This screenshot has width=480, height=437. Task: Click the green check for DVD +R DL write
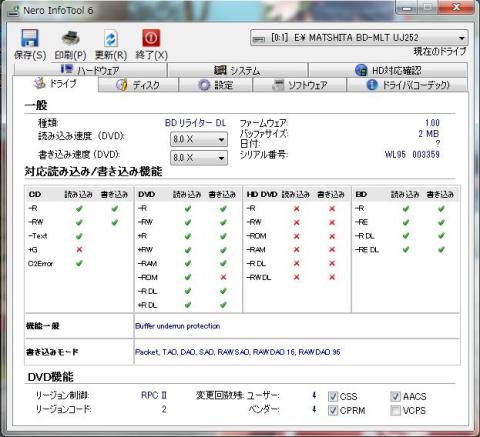223,305
